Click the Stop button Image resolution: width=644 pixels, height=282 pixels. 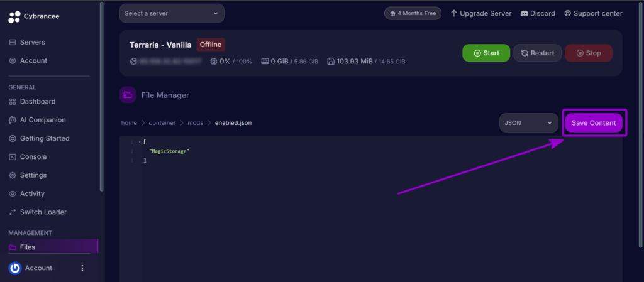(x=589, y=53)
